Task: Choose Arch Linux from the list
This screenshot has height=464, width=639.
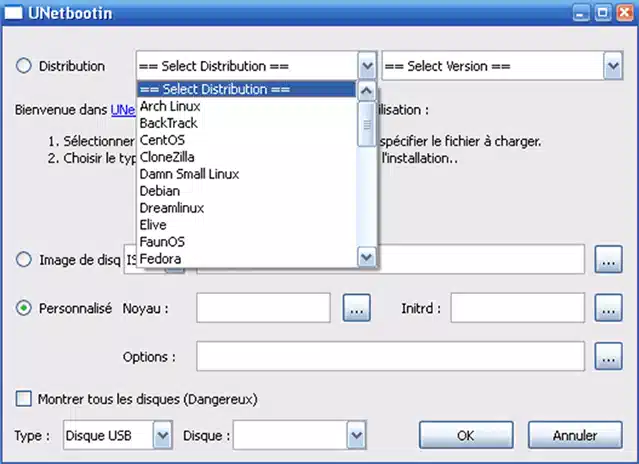Action: tap(247, 106)
